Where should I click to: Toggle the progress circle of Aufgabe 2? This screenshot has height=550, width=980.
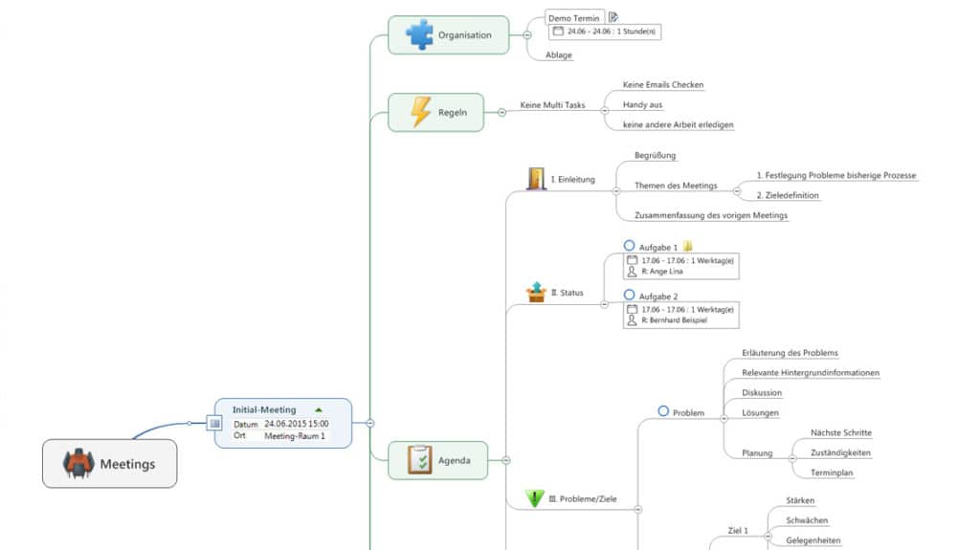(x=629, y=297)
